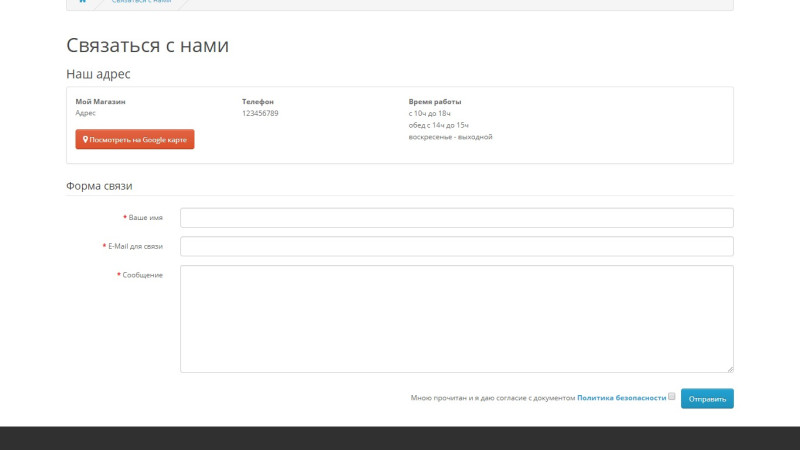The height and width of the screenshot is (450, 800).
Task: Click the 'с 10ч до 18ч' hours text
Action: [430, 113]
